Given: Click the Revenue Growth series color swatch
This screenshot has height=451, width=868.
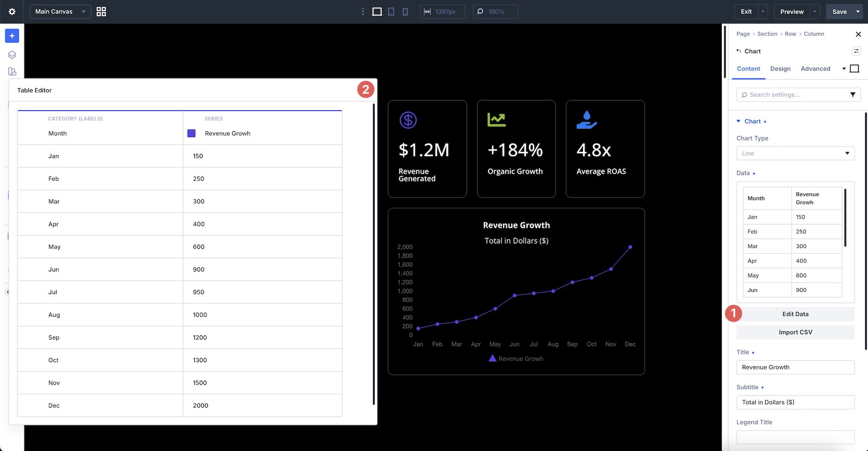Looking at the screenshot, I should tap(191, 133).
